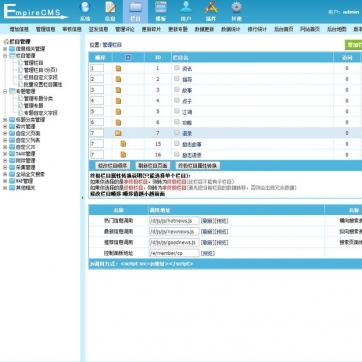This screenshot has height=362, width=362.
Task: Click the 自定义JS folder icon in the sidebar
Action: click(x=12, y=147)
